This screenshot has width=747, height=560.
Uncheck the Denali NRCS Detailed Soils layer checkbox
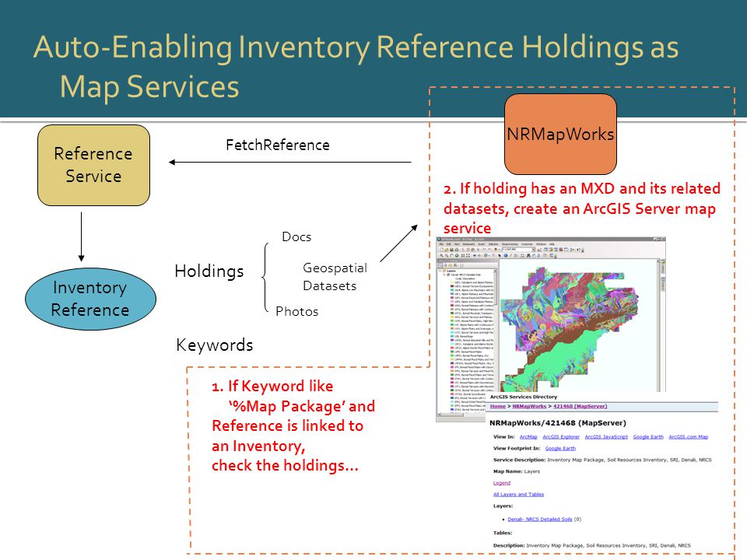(x=448, y=275)
